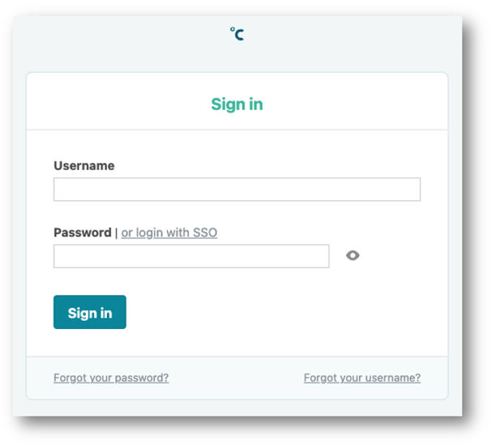Place cursor in the field beside the eye icon
Screen dimensions: 491x448
point(191,256)
